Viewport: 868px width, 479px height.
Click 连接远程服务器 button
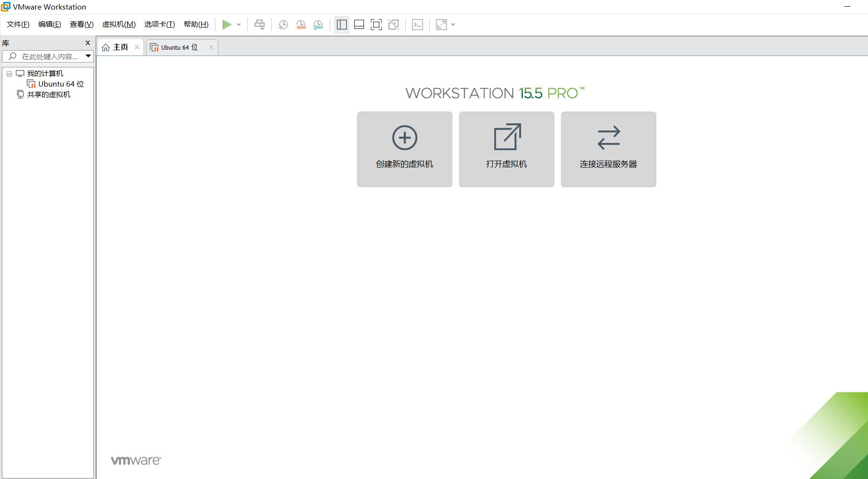(609, 149)
